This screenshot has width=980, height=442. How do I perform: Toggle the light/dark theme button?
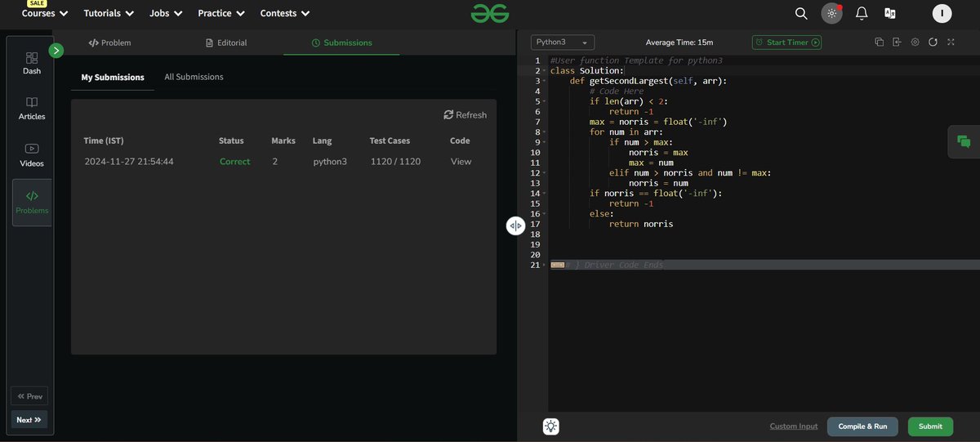coord(831,13)
